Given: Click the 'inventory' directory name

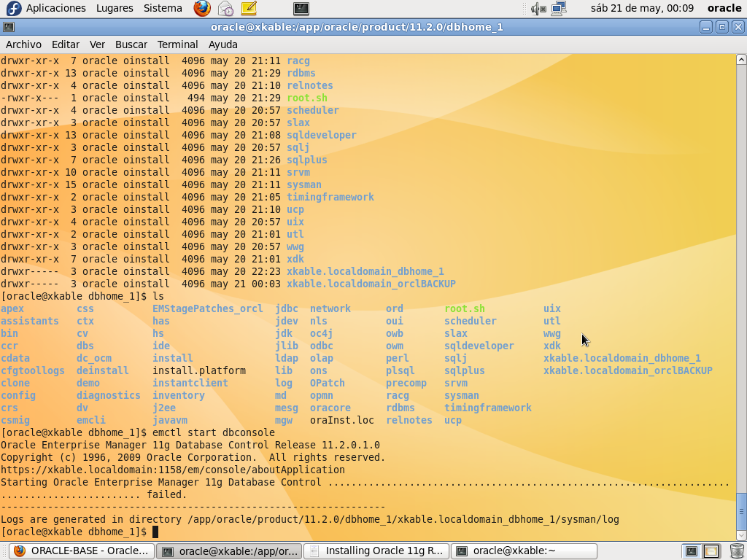Looking at the screenshot, I should [179, 395].
